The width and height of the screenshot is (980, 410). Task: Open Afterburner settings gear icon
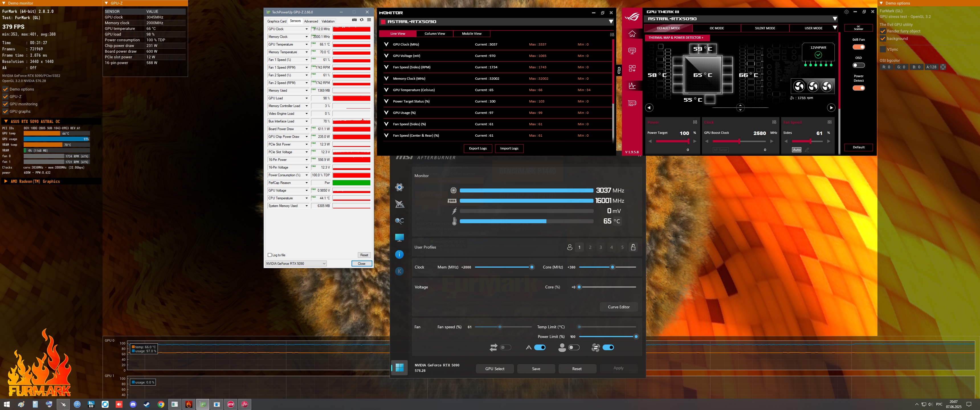click(399, 187)
